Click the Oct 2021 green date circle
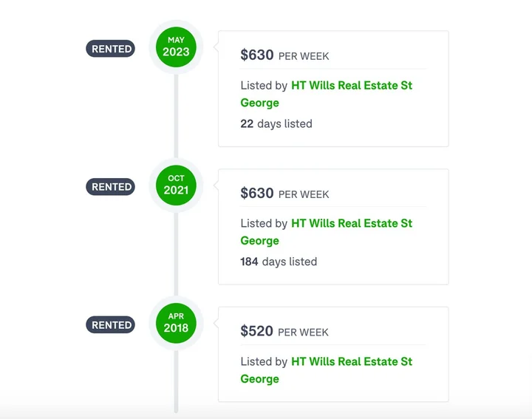This screenshot has width=532, height=419. [x=176, y=185]
